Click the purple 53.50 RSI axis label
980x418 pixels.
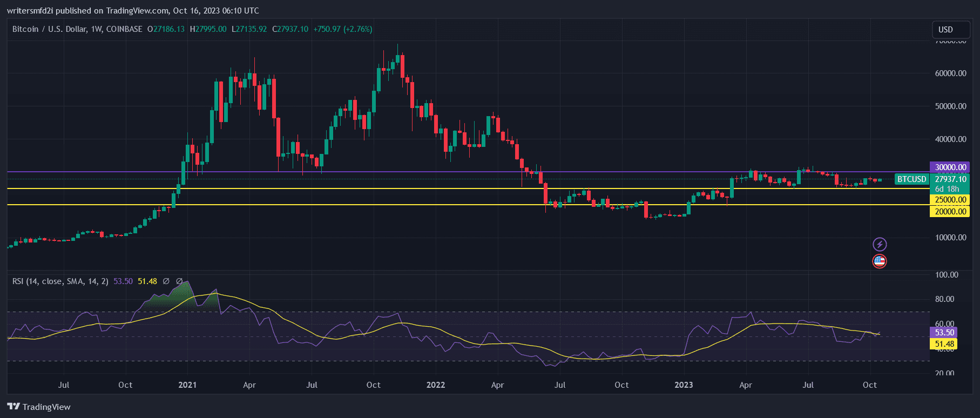(944, 333)
